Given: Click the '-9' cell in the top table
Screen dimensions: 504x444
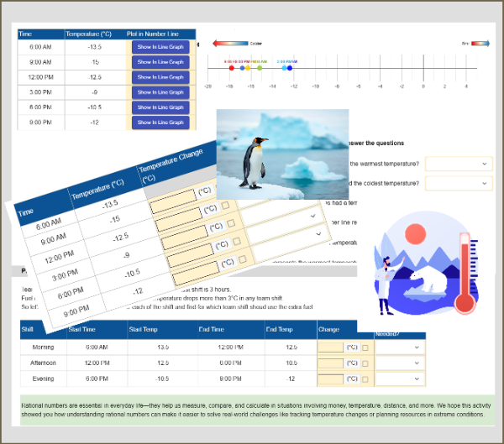Looking at the screenshot, I should pyautogui.click(x=95, y=92).
